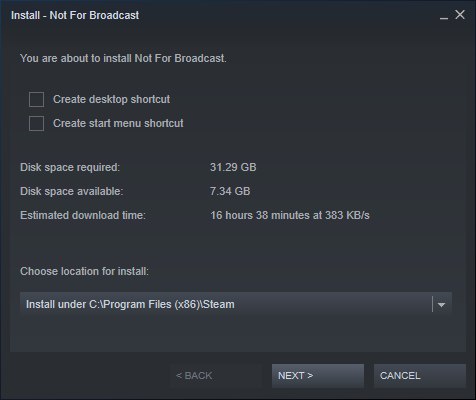Viewport: 476px width, 400px height.
Task: Go to previous step with < BACK
Action: (194, 376)
